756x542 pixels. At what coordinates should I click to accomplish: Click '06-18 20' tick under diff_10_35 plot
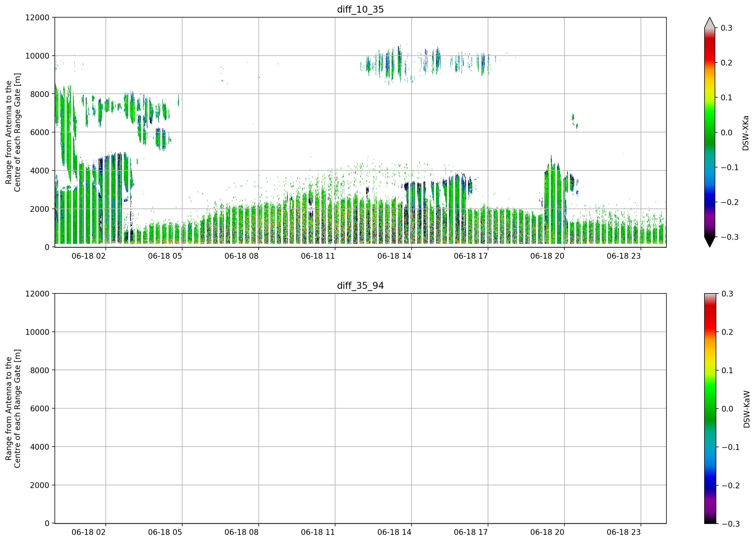tap(547, 256)
